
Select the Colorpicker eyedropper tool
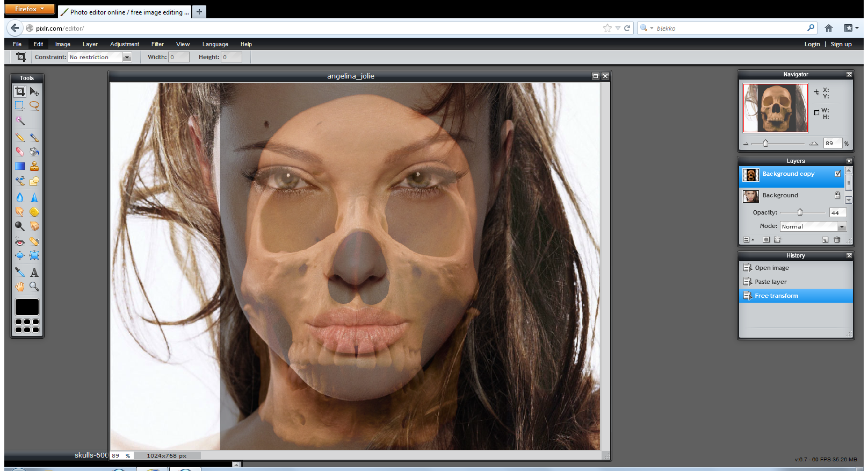point(20,272)
